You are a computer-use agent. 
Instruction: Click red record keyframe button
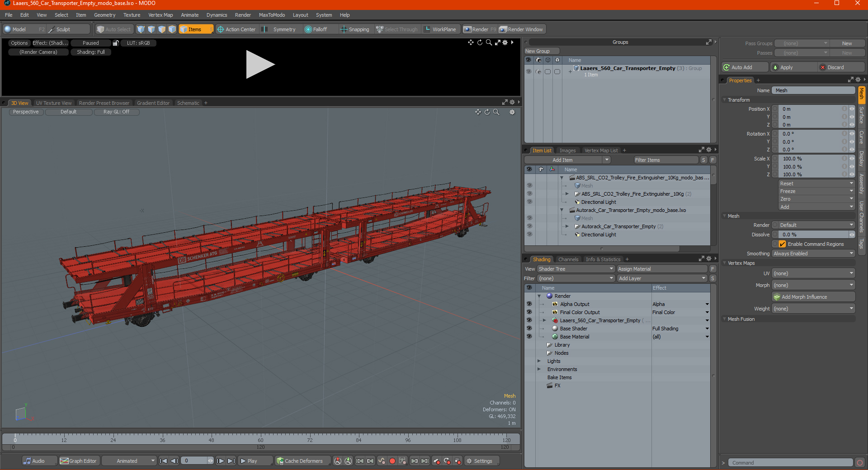392,461
